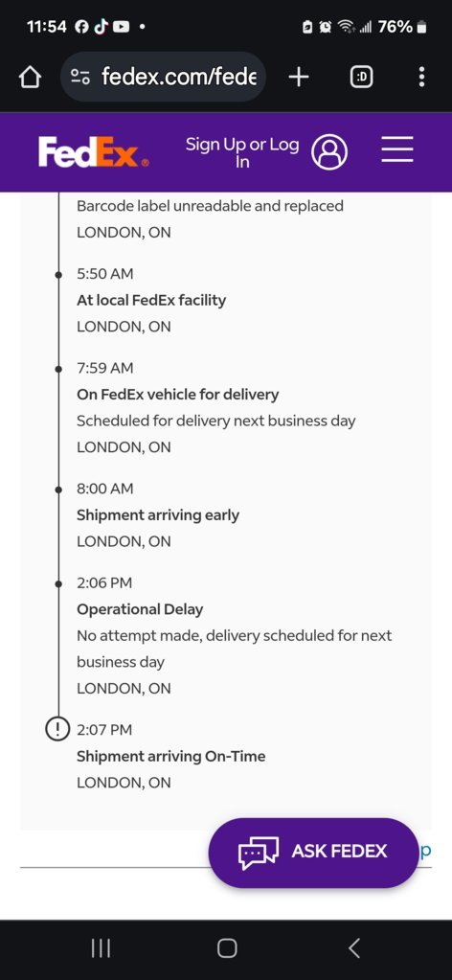Viewport: 452px width, 980px height.
Task: Tap the user profile icon
Action: (x=329, y=152)
